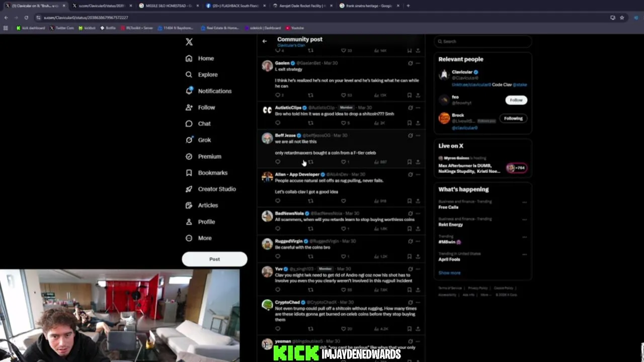Open Creator Studio in sidebar
This screenshot has width=644, height=362.
point(210,189)
